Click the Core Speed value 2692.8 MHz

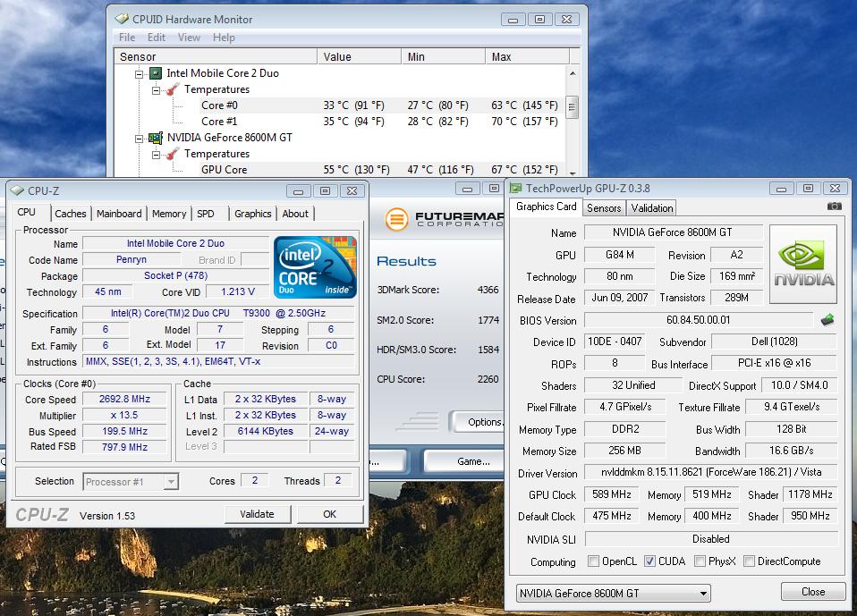click(124, 400)
